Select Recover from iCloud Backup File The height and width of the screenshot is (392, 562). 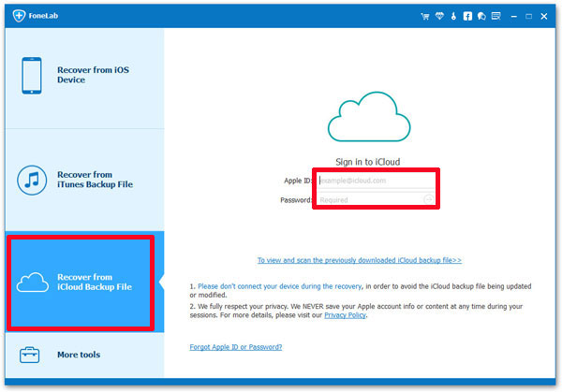(x=84, y=283)
